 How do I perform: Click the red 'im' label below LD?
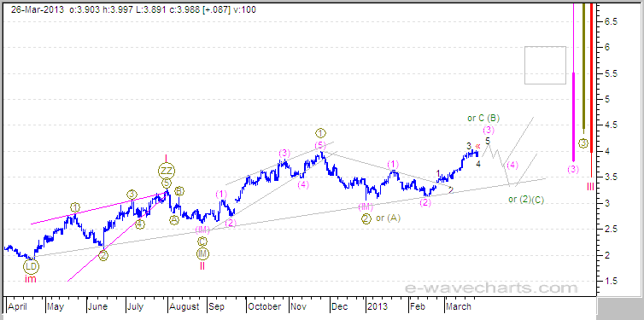[31, 279]
